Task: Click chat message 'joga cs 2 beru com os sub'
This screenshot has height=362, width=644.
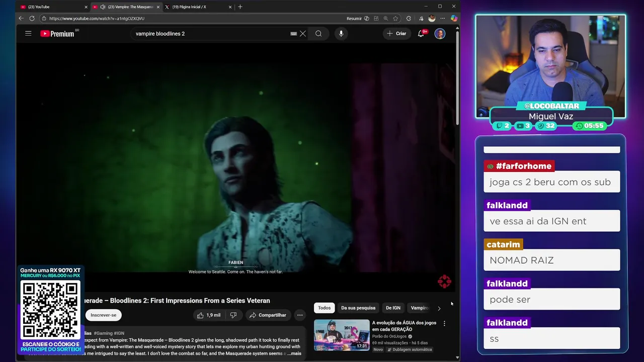Action: point(551,182)
